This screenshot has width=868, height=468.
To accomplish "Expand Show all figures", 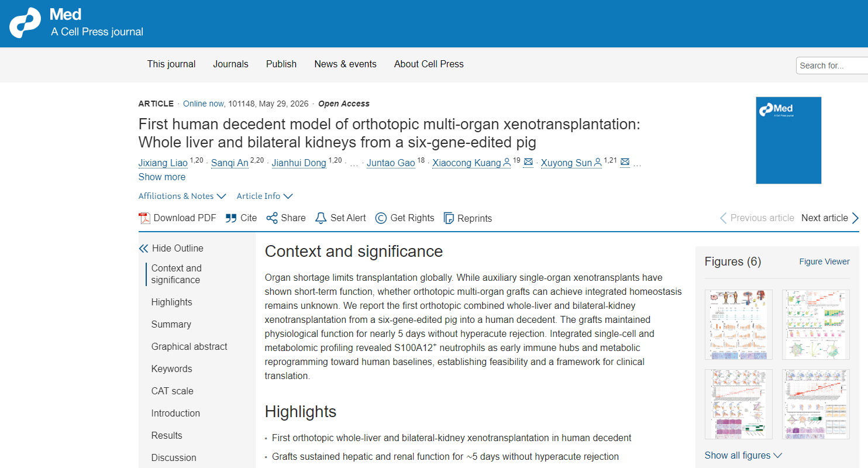I will click(743, 455).
